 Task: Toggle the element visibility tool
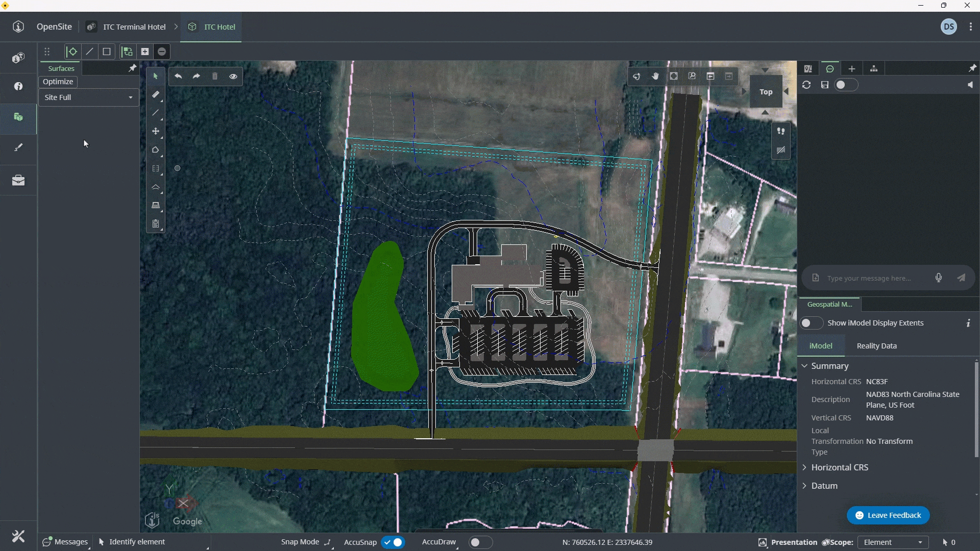pyautogui.click(x=233, y=76)
